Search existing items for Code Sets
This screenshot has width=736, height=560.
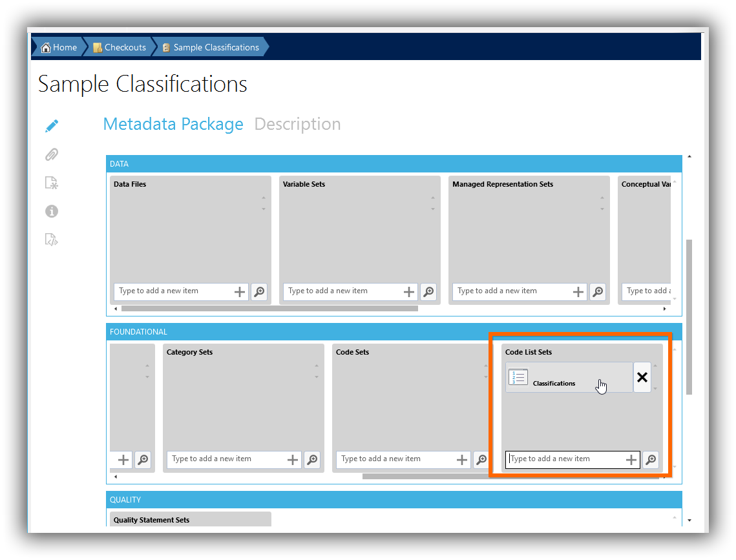[481, 460]
